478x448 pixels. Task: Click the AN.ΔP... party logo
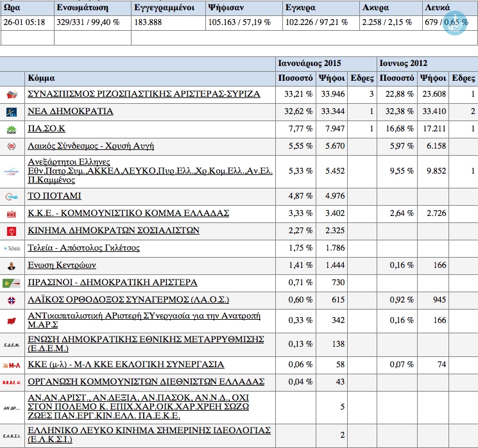[x=12, y=408]
